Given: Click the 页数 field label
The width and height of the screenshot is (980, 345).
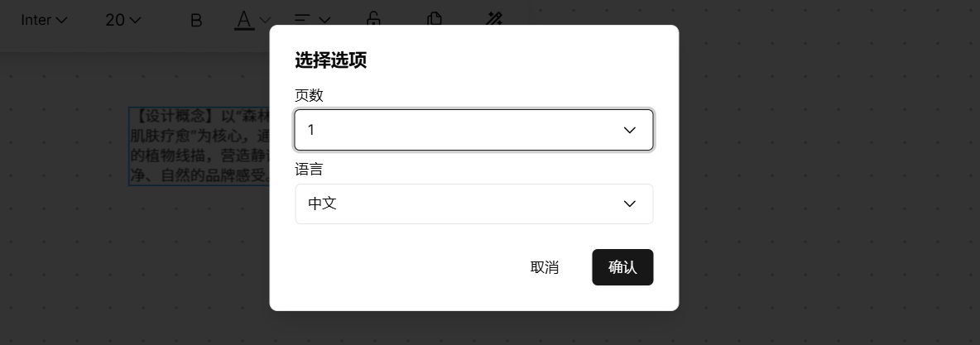Looking at the screenshot, I should click(x=309, y=95).
